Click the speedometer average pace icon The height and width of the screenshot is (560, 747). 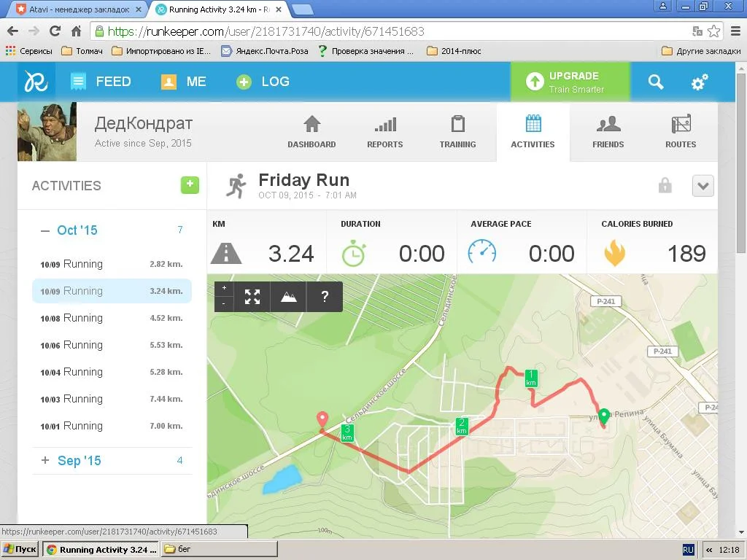(481, 252)
